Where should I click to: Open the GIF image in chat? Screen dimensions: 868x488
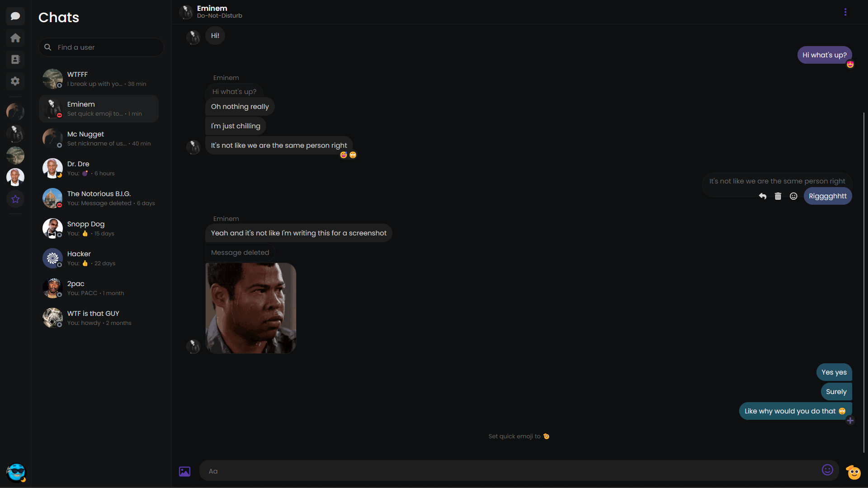pos(251,308)
